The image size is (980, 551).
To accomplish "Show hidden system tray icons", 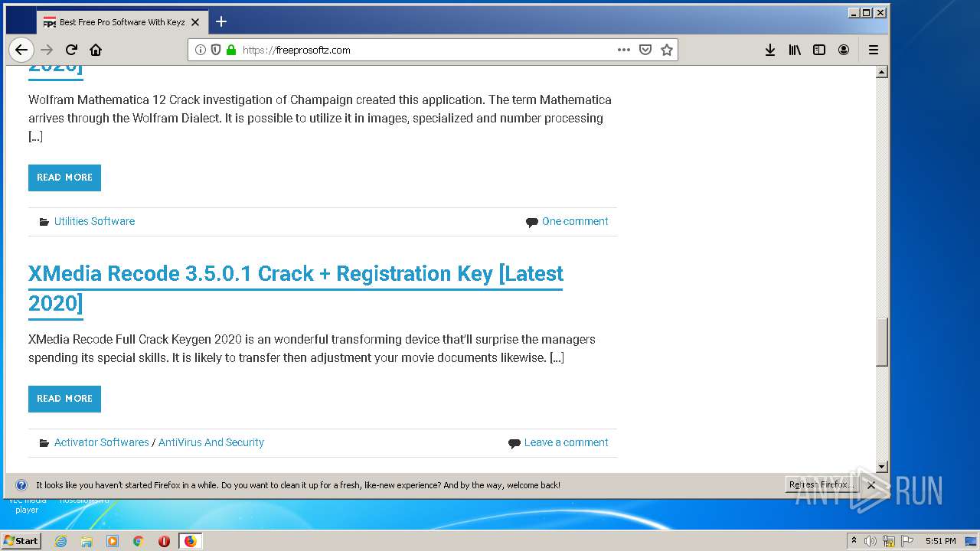I will (x=854, y=541).
